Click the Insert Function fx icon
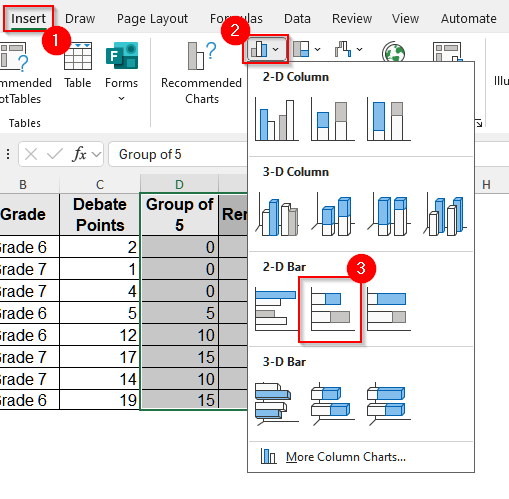Image resolution: width=509 pixels, height=499 pixels. tap(79, 154)
